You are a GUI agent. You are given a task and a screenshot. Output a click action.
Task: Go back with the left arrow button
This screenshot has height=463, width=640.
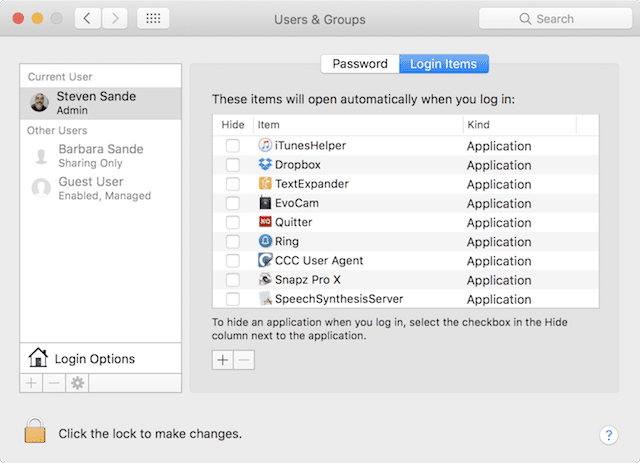[88, 19]
